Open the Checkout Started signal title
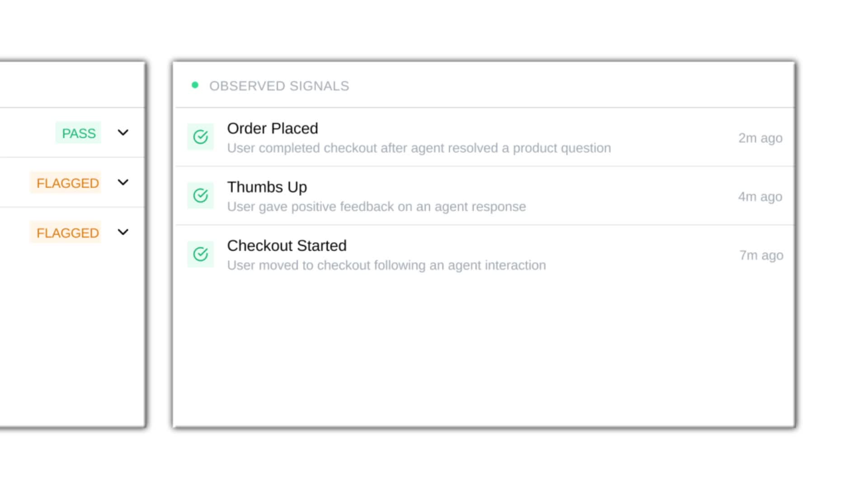 [287, 246]
